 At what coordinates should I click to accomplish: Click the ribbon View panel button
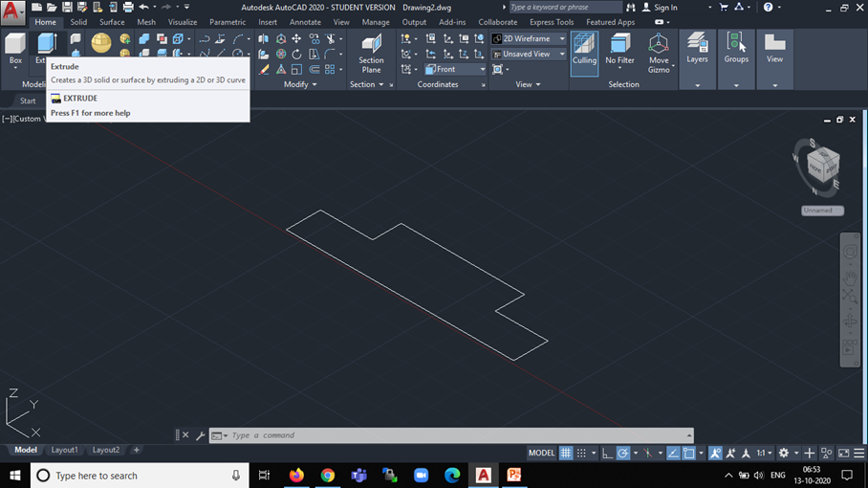[x=774, y=49]
